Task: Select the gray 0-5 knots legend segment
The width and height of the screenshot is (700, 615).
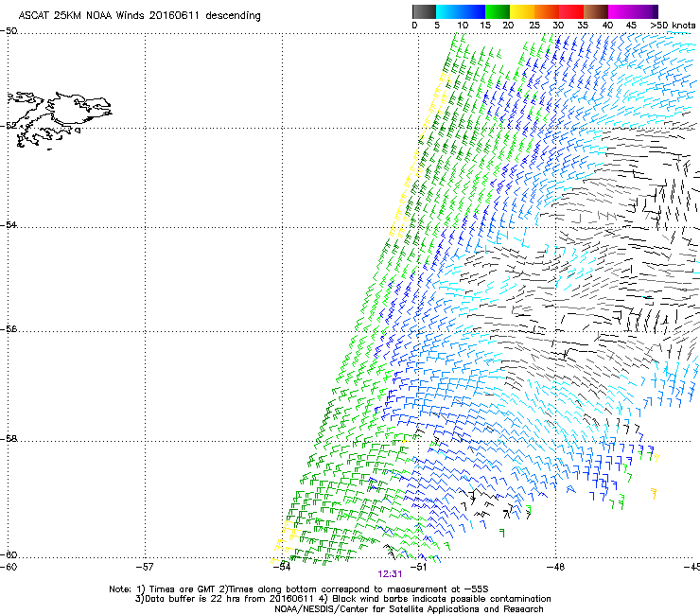Action: (x=424, y=11)
